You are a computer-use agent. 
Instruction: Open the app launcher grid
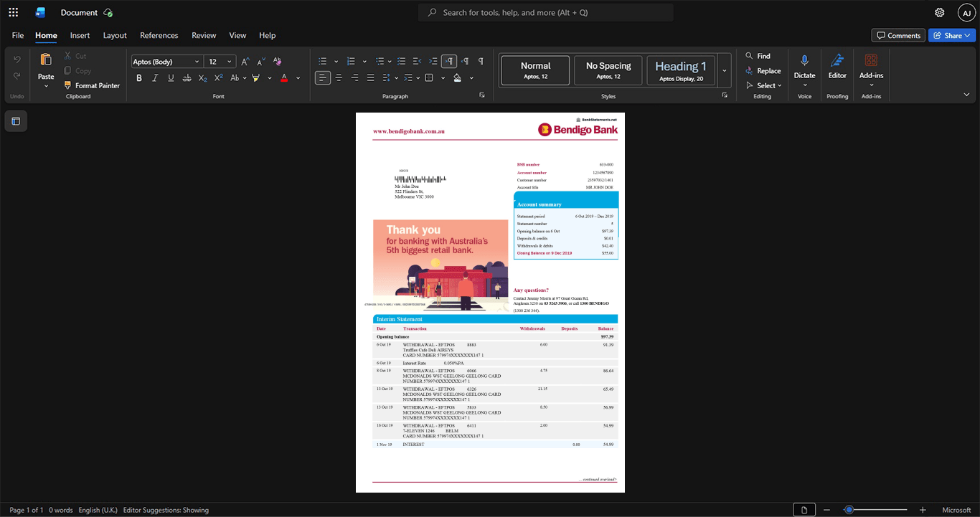(13, 12)
